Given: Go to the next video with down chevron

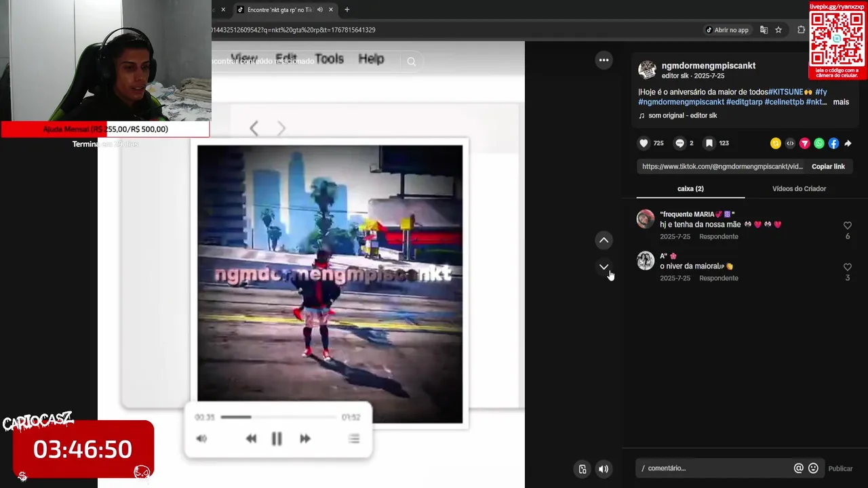Looking at the screenshot, I should pyautogui.click(x=604, y=267).
